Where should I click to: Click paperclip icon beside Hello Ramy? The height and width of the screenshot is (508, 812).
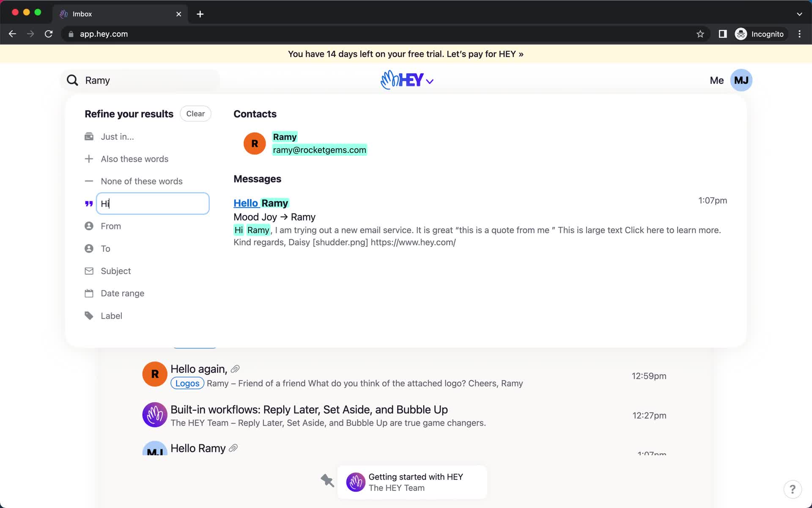pyautogui.click(x=233, y=448)
